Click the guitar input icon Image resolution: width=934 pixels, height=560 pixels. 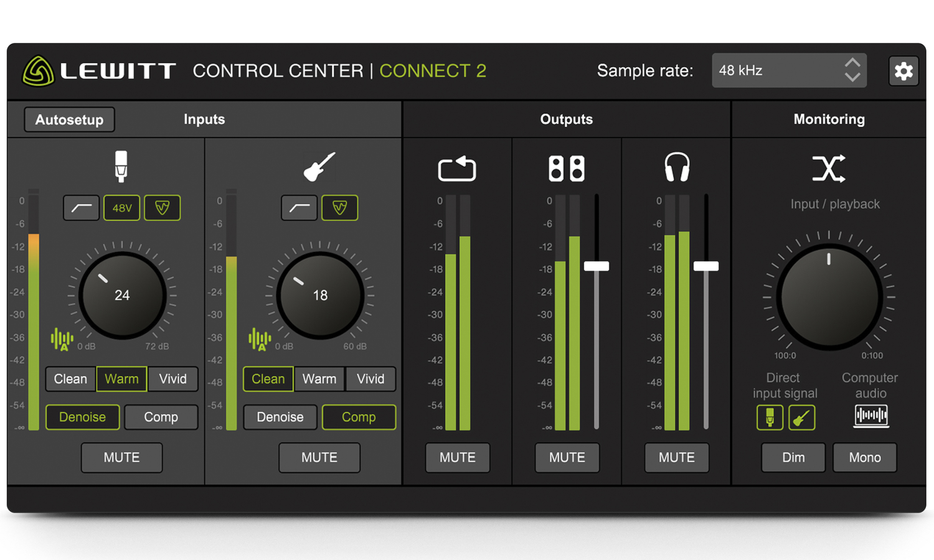[319, 167]
